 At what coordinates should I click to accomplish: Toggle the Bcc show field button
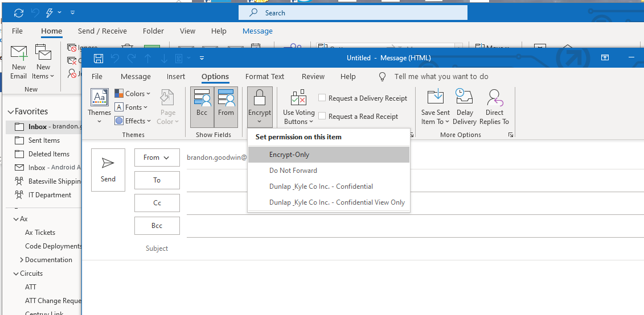click(202, 107)
